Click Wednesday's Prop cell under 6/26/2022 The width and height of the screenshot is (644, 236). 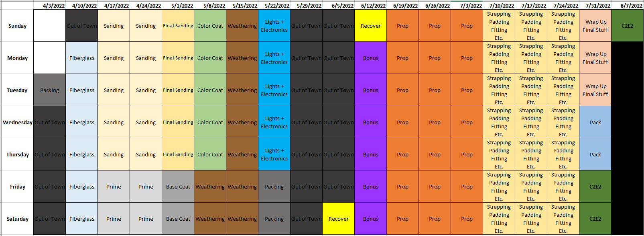(435, 122)
